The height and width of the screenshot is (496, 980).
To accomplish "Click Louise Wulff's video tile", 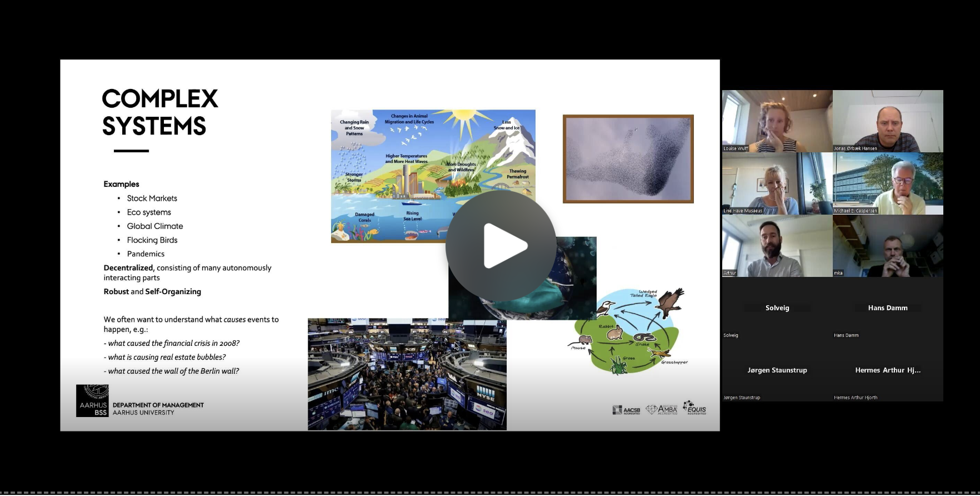I will 777,121.
